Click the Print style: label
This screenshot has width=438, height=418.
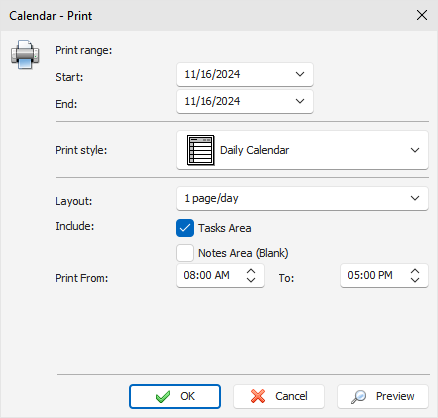[x=81, y=150]
